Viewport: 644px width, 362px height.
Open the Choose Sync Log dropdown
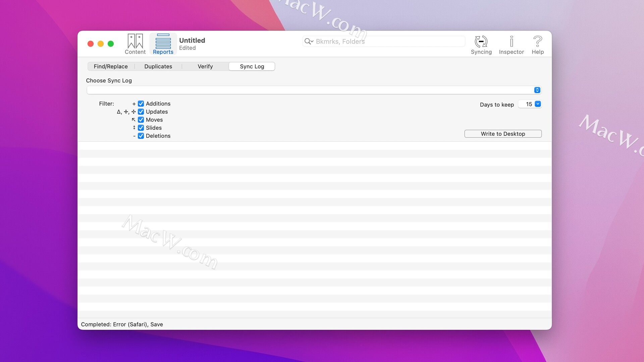coord(314,90)
